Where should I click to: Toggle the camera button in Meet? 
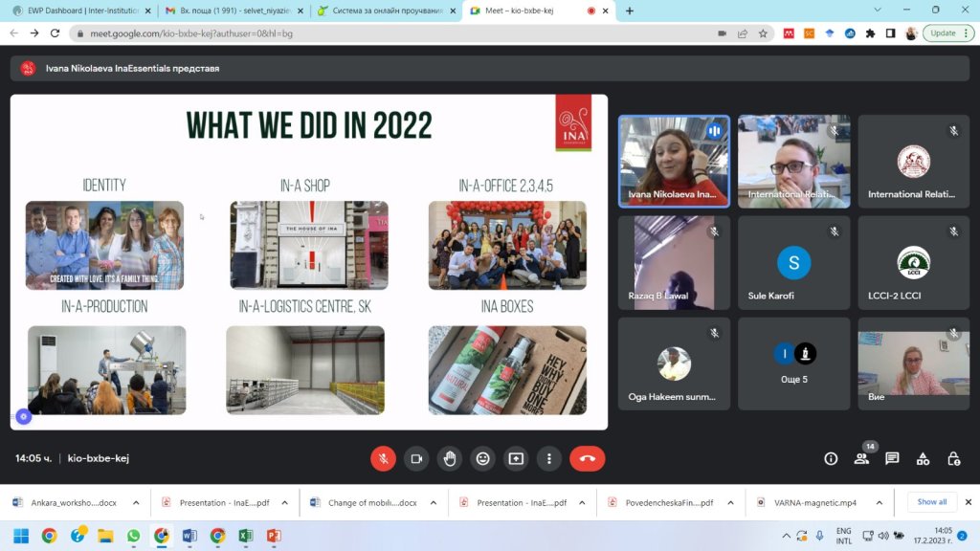416,458
